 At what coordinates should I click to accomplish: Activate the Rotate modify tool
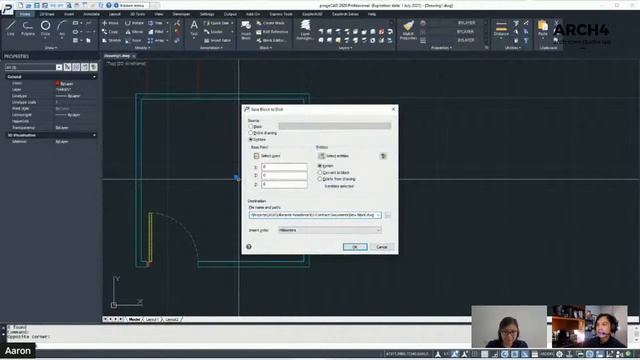(135, 23)
